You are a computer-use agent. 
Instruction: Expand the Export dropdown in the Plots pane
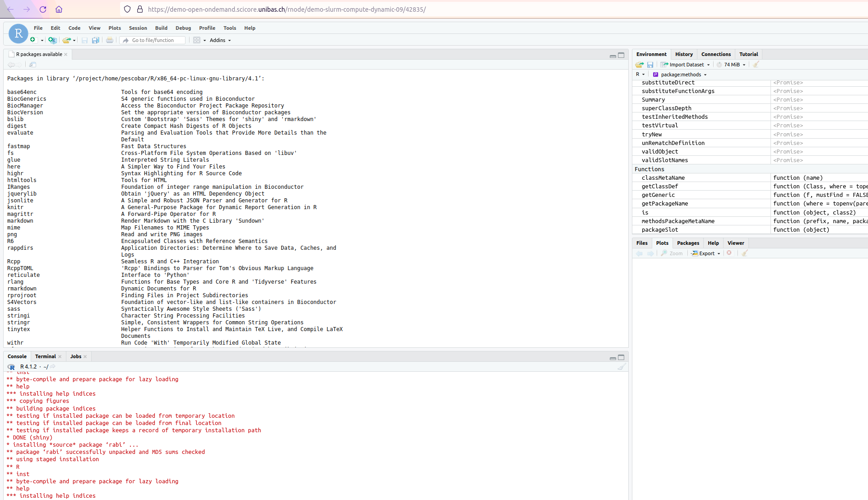[707, 253]
